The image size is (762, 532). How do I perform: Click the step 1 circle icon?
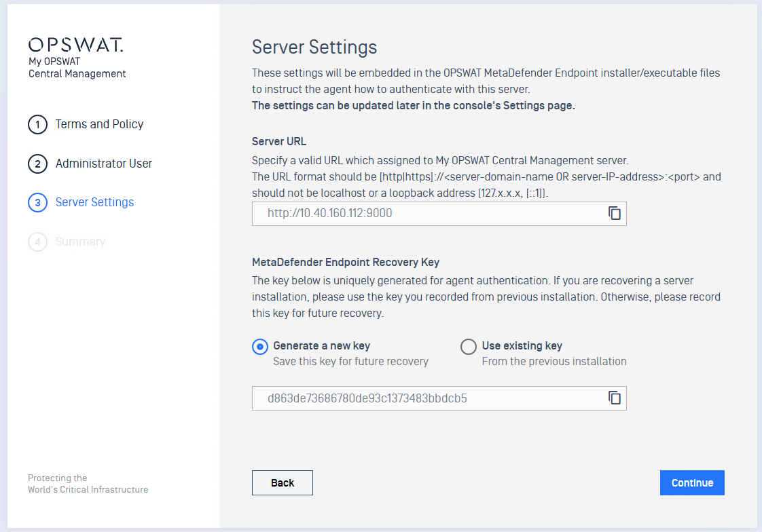tap(37, 124)
